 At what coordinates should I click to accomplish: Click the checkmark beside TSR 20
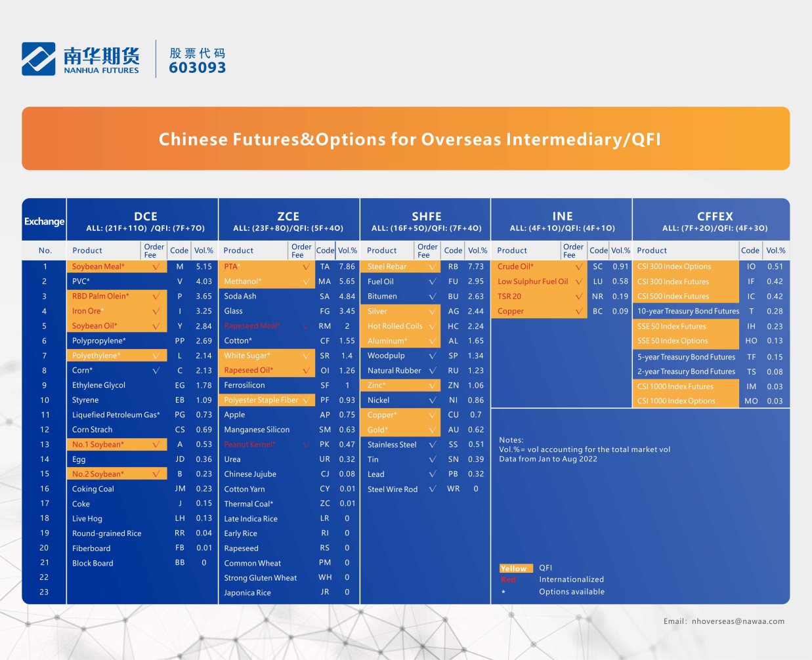[578, 297]
